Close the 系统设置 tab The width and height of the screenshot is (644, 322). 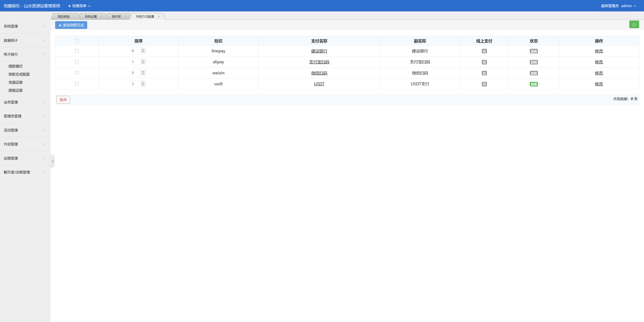point(101,16)
